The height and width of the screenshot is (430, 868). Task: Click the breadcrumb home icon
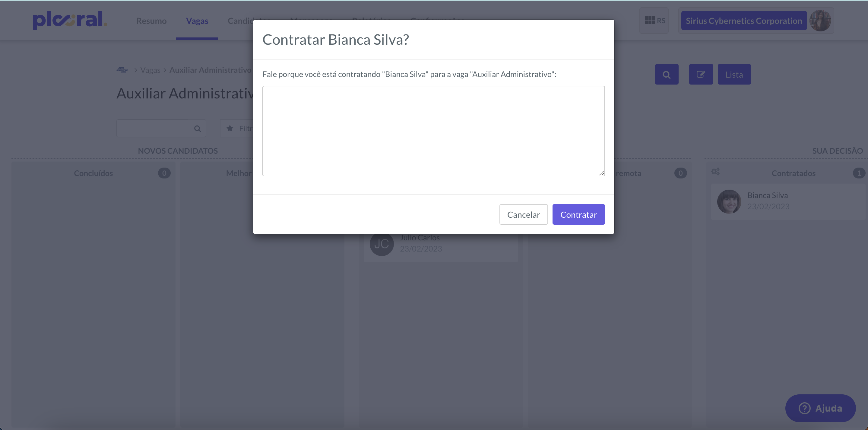[122, 70]
